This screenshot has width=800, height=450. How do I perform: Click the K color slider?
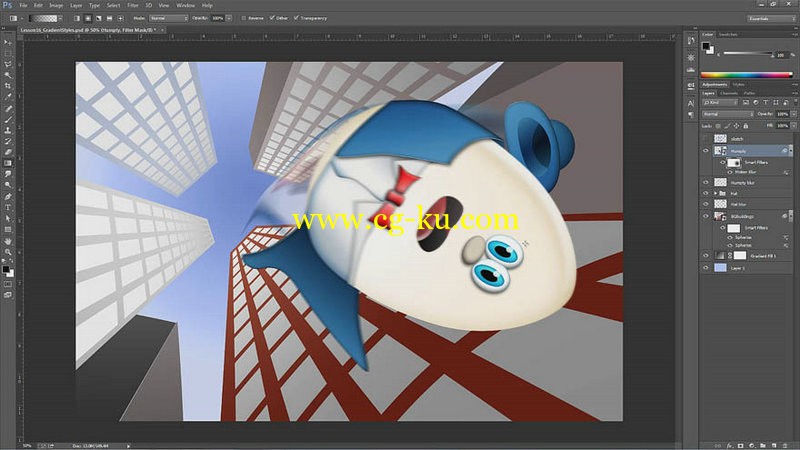[748, 53]
